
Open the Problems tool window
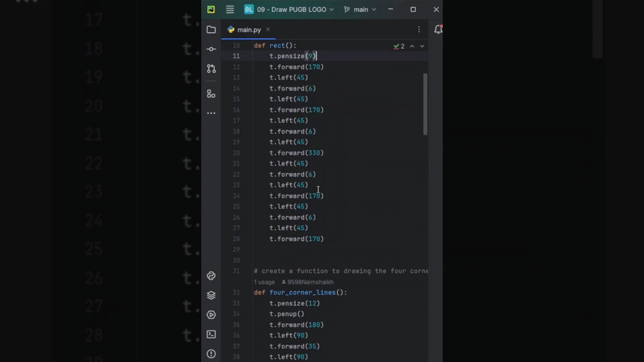[211, 354]
